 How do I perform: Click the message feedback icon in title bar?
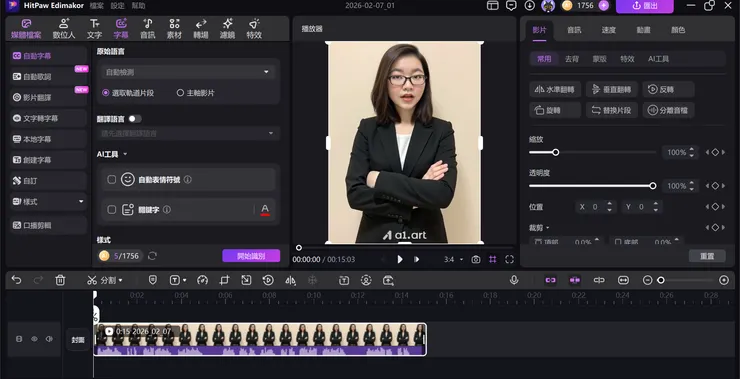point(511,6)
